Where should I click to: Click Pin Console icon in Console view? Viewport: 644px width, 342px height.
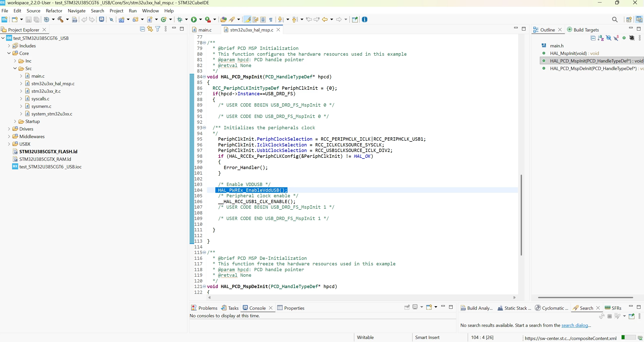(407, 307)
